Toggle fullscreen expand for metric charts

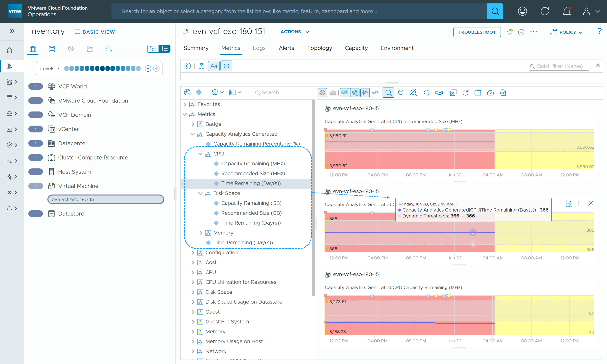click(x=226, y=66)
